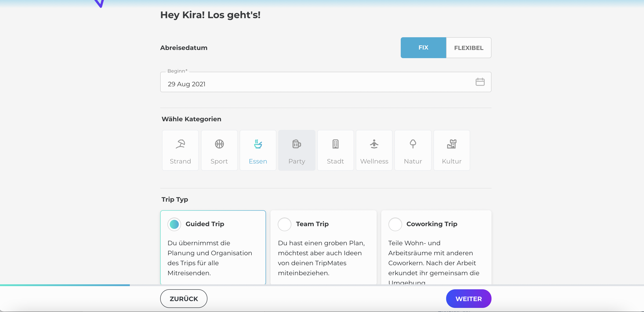The width and height of the screenshot is (644, 312).
Task: Go back with the ZURÜCK button
Action: click(x=184, y=299)
